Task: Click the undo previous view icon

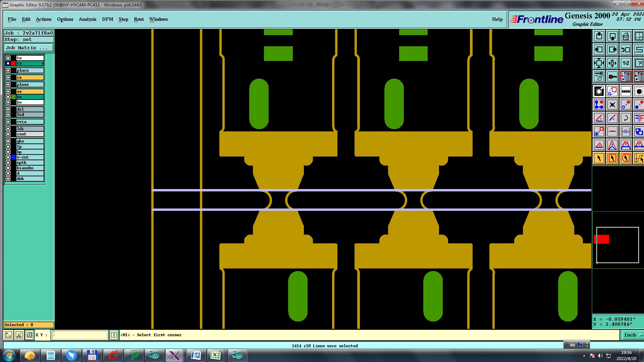Action: 626,50
